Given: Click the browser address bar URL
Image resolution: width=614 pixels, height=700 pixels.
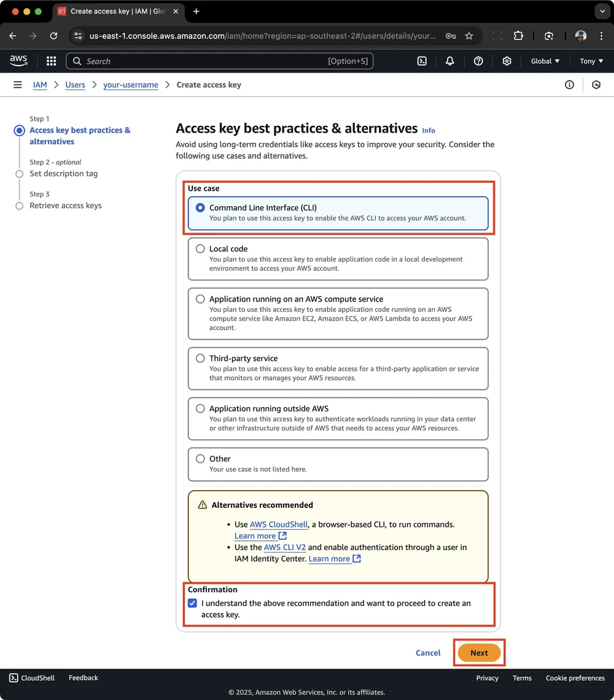Looking at the screenshot, I should click(263, 36).
